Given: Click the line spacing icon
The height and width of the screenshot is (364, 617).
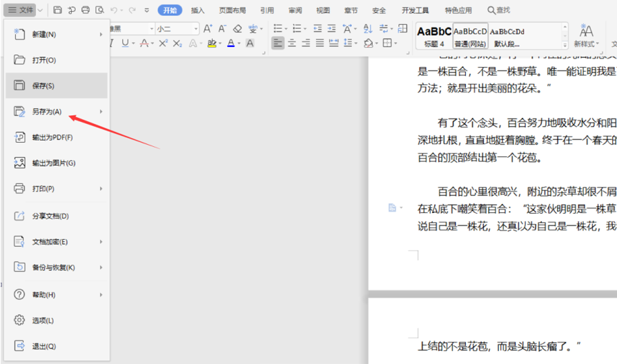Looking at the screenshot, I should pyautogui.click(x=348, y=43).
